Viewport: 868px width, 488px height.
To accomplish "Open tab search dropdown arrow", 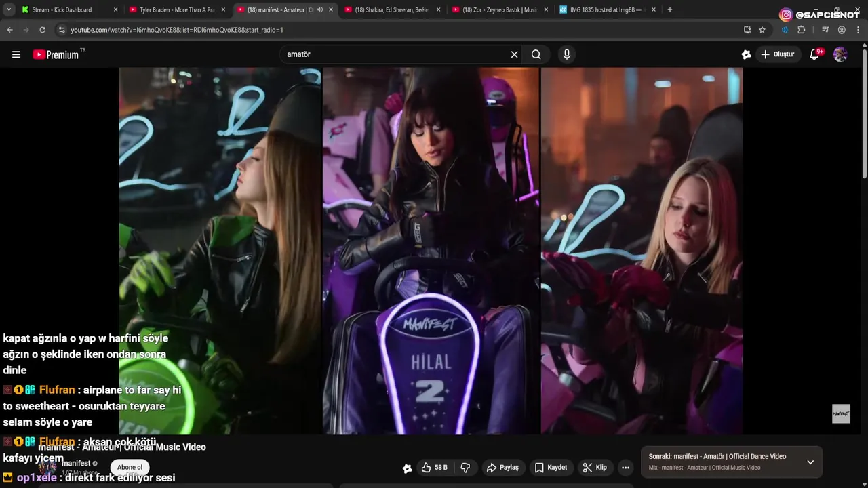I will 9,9.
